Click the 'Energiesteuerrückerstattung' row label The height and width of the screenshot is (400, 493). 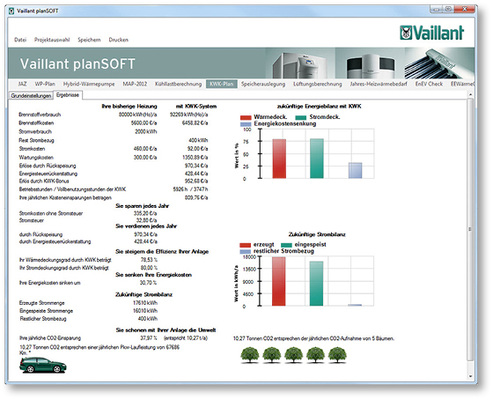pos(48,174)
